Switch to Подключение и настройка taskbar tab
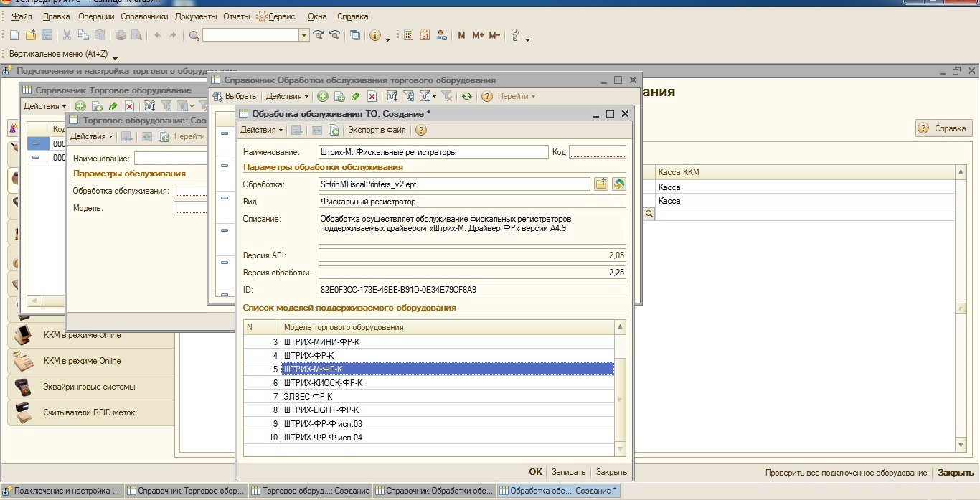Screen dimensions: 980x500 tap(62, 491)
